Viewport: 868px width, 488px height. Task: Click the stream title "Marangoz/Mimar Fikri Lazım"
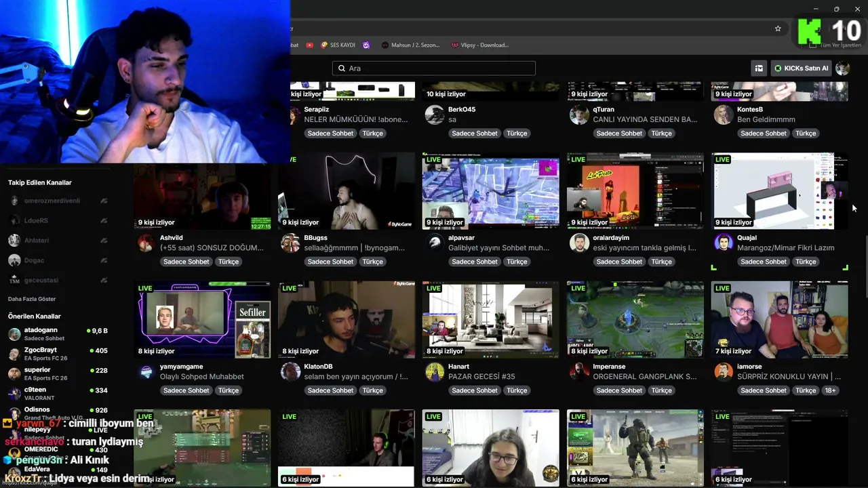(x=786, y=248)
